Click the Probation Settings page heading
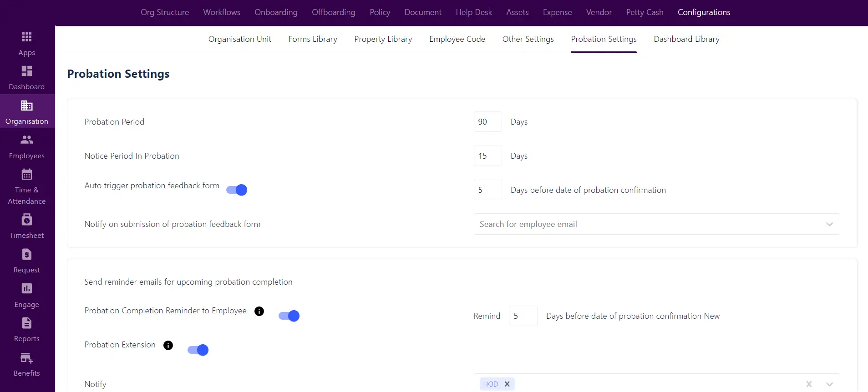Screen dimensions: 868x392 [x=118, y=74]
